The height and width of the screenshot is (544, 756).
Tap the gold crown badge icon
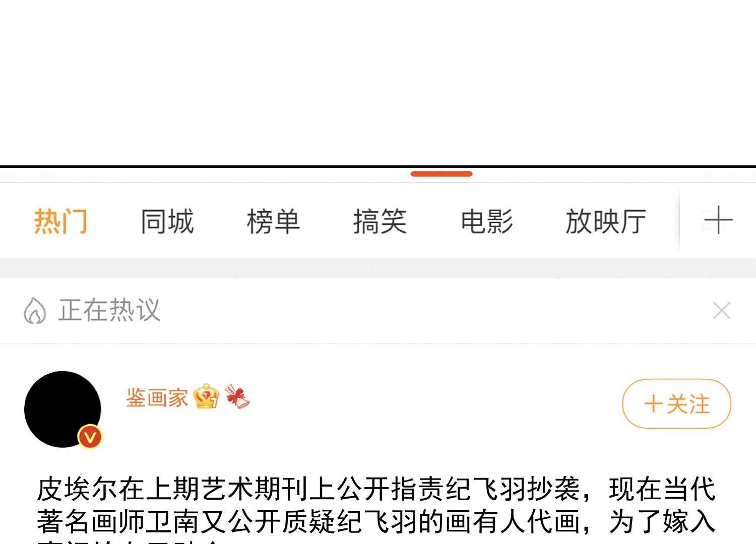[206, 396]
